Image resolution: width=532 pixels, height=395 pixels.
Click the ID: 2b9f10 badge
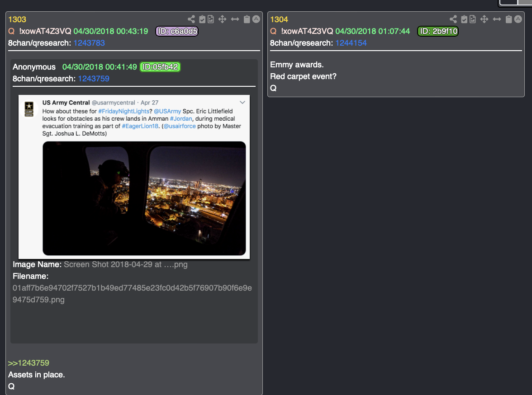tap(438, 31)
